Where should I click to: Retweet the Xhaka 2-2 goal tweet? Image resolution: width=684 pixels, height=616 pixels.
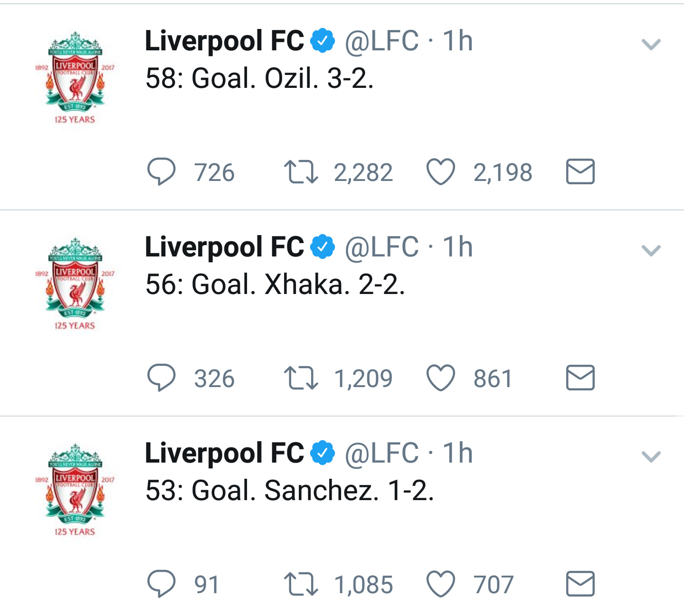point(301,378)
